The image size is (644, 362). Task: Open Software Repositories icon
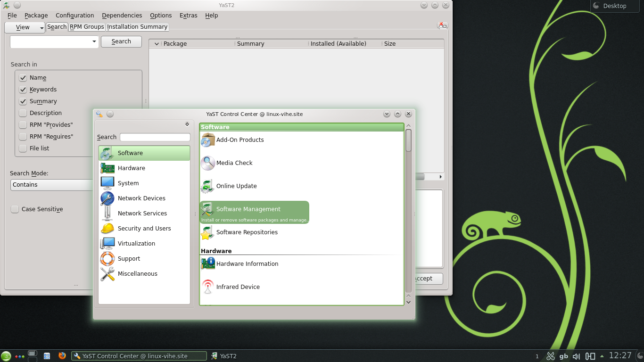(x=207, y=232)
